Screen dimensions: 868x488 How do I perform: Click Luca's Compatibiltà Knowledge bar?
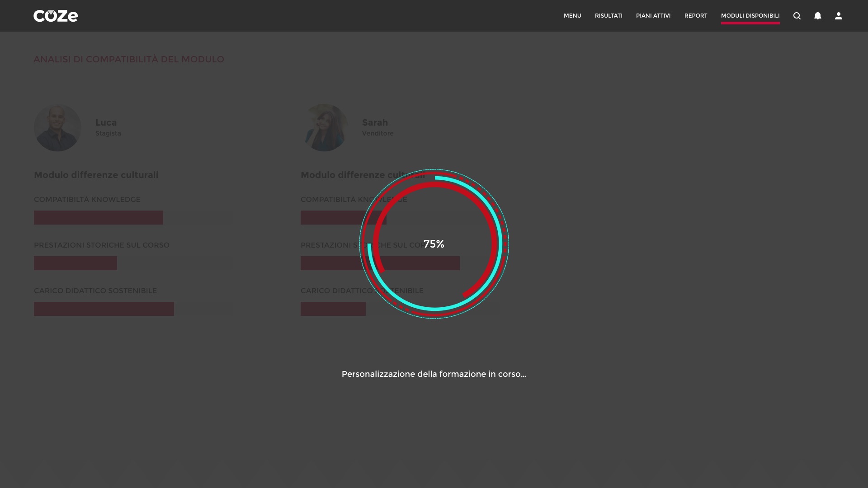point(99,218)
